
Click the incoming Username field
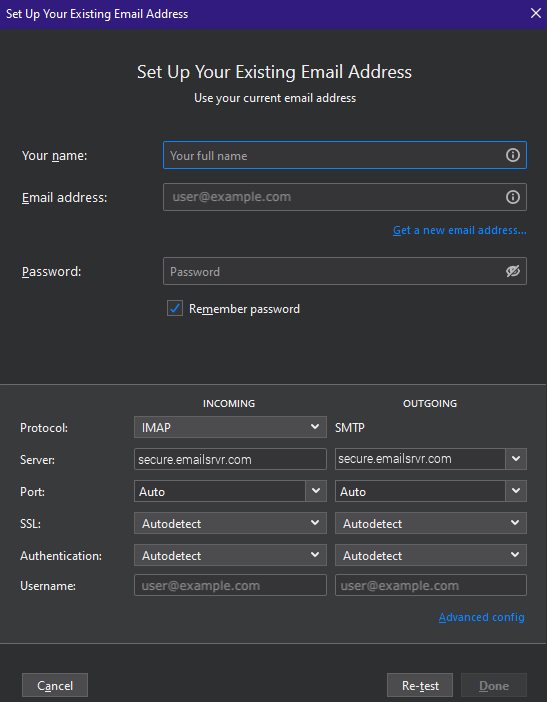[x=230, y=586]
